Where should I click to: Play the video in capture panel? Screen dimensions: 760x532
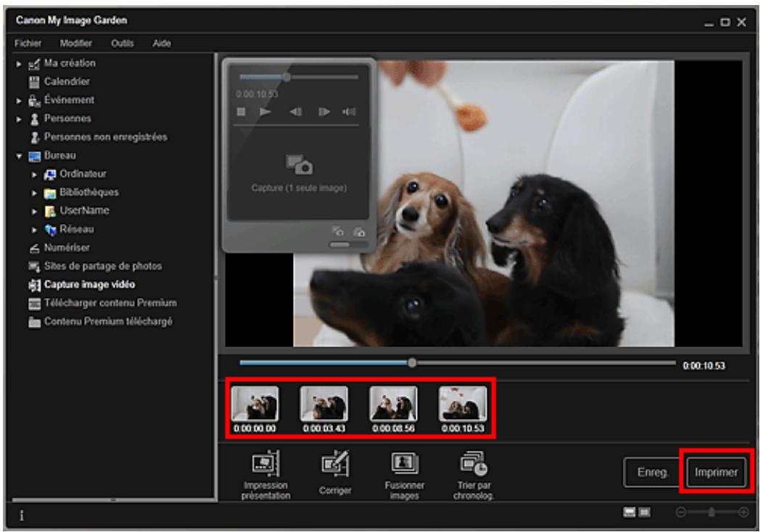click(x=265, y=112)
